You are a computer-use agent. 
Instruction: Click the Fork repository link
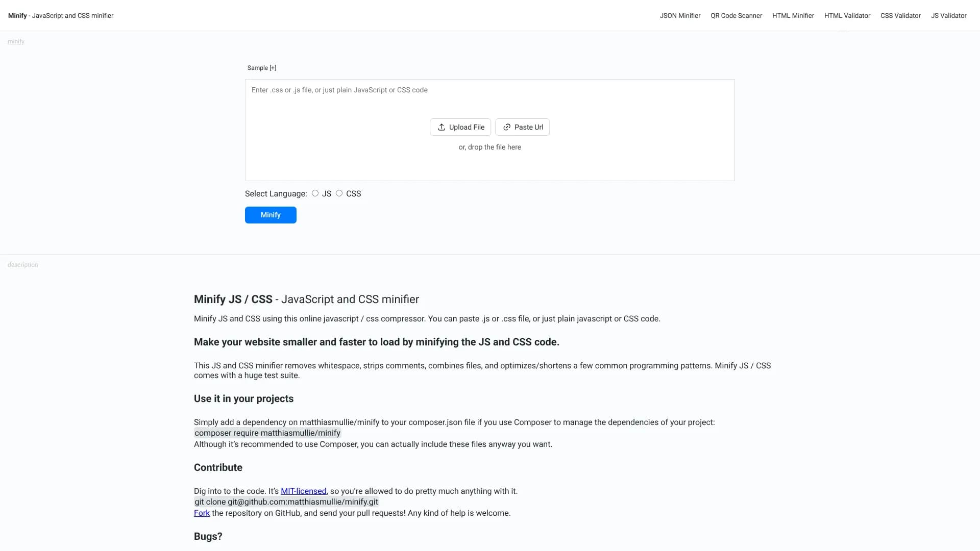pyautogui.click(x=201, y=513)
